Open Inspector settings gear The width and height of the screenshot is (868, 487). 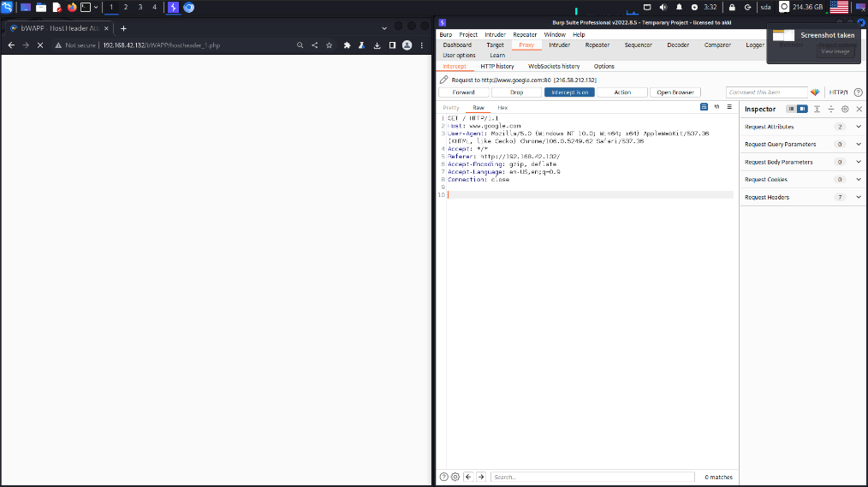coord(845,110)
